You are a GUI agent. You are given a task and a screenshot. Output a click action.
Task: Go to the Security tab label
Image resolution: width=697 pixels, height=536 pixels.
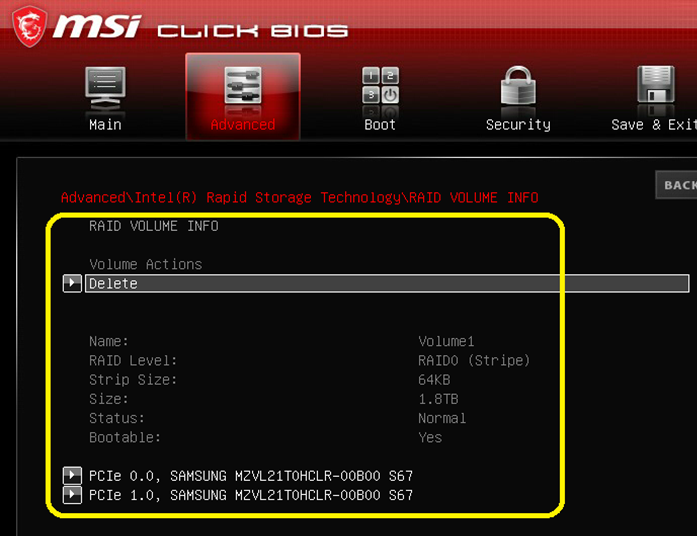(x=518, y=125)
